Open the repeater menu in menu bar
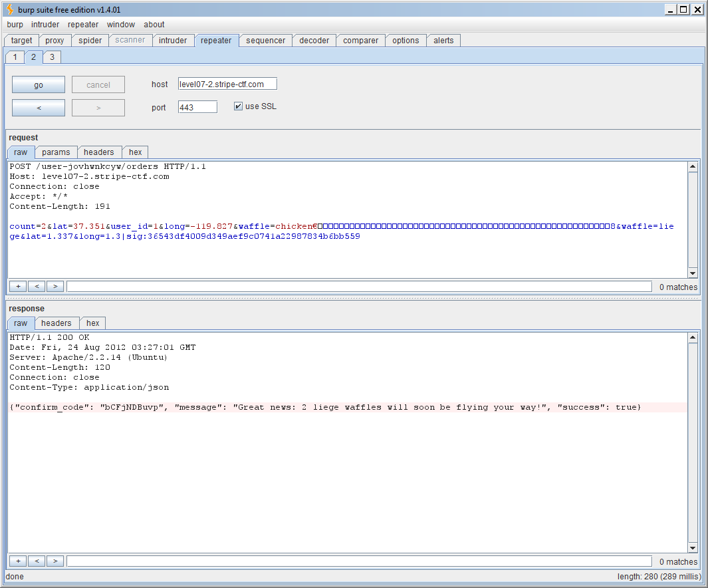This screenshot has height=588, width=708. pyautogui.click(x=83, y=25)
